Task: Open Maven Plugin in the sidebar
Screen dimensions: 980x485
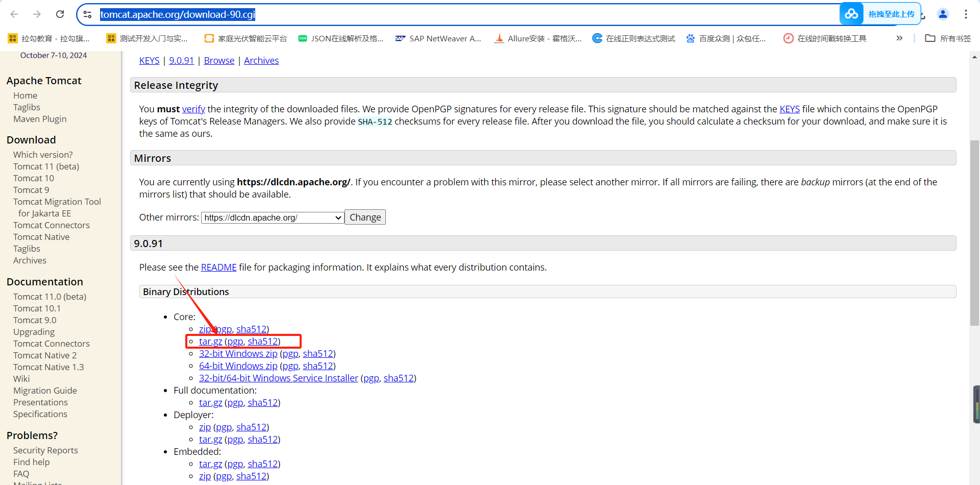Action: coord(40,119)
